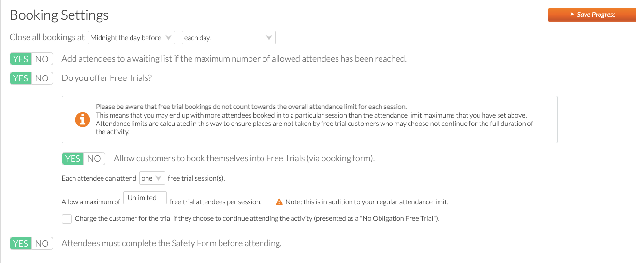Open the Midnight the day before dropdown

coord(132,38)
